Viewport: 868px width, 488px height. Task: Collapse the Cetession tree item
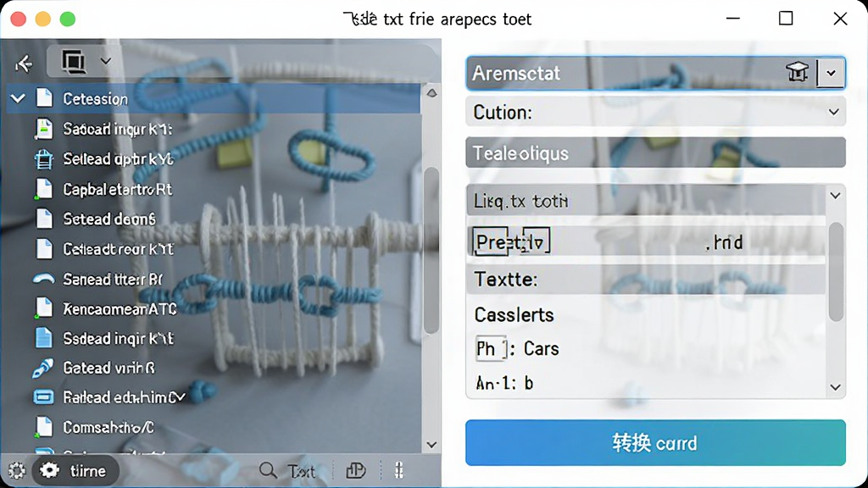point(18,99)
